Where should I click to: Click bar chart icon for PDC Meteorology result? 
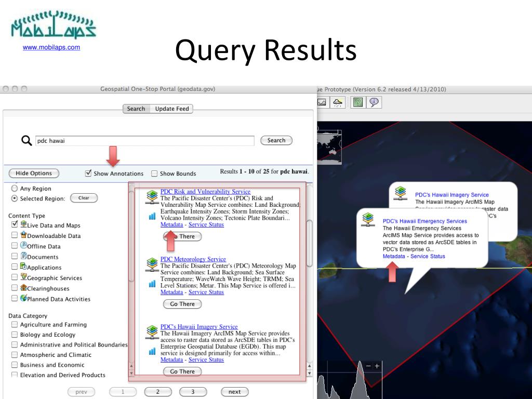click(152, 284)
